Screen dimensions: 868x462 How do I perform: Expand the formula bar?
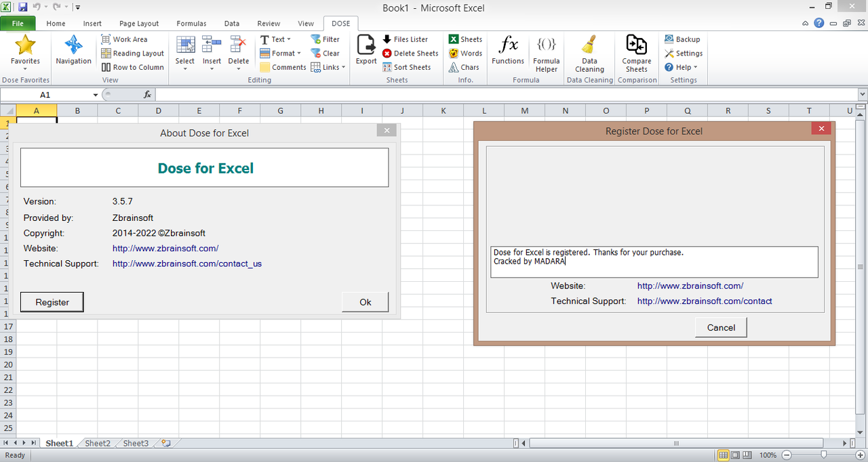tap(863, 95)
